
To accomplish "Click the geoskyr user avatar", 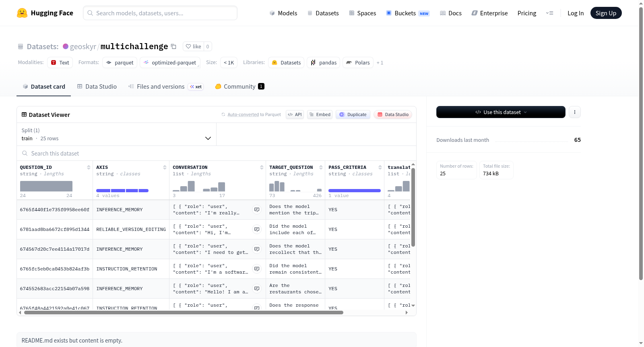I will 66,46.
